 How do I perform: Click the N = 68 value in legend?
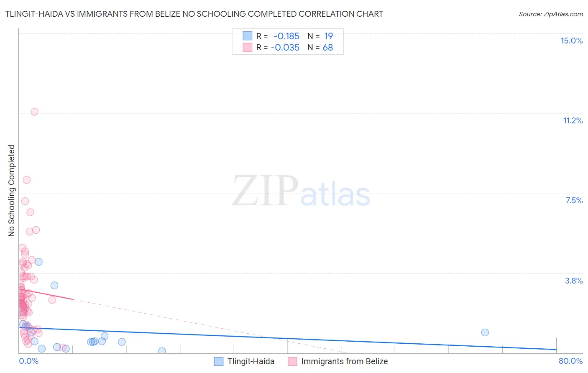coord(320,47)
